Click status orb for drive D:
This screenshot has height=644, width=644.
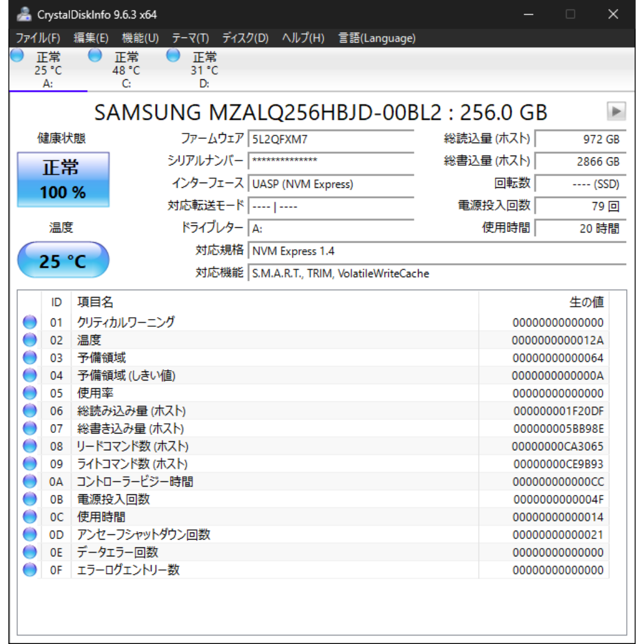click(173, 55)
